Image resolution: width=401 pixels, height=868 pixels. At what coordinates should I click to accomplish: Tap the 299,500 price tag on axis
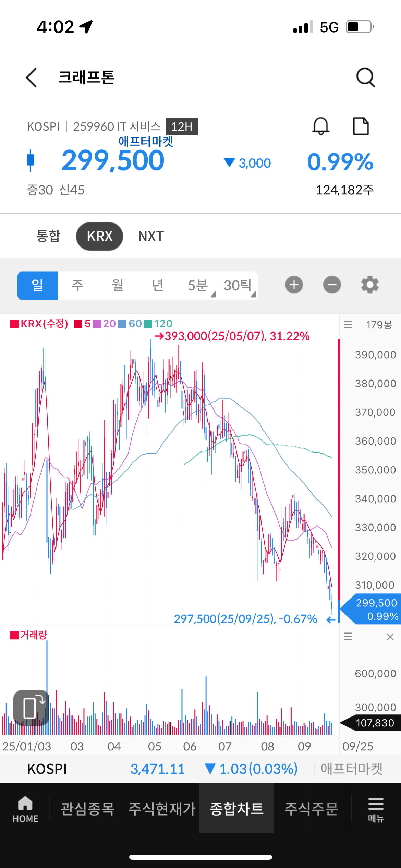[x=371, y=609]
